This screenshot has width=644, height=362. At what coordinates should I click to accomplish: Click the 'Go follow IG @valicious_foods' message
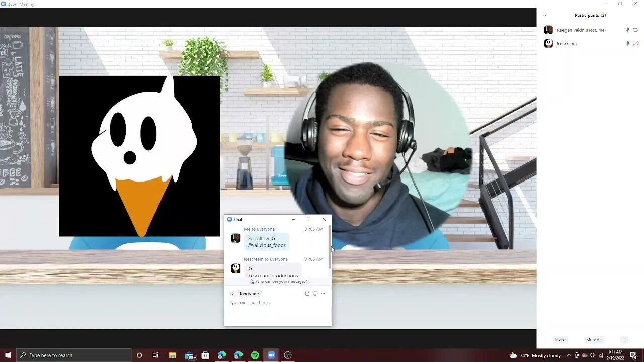pyautogui.click(x=267, y=242)
